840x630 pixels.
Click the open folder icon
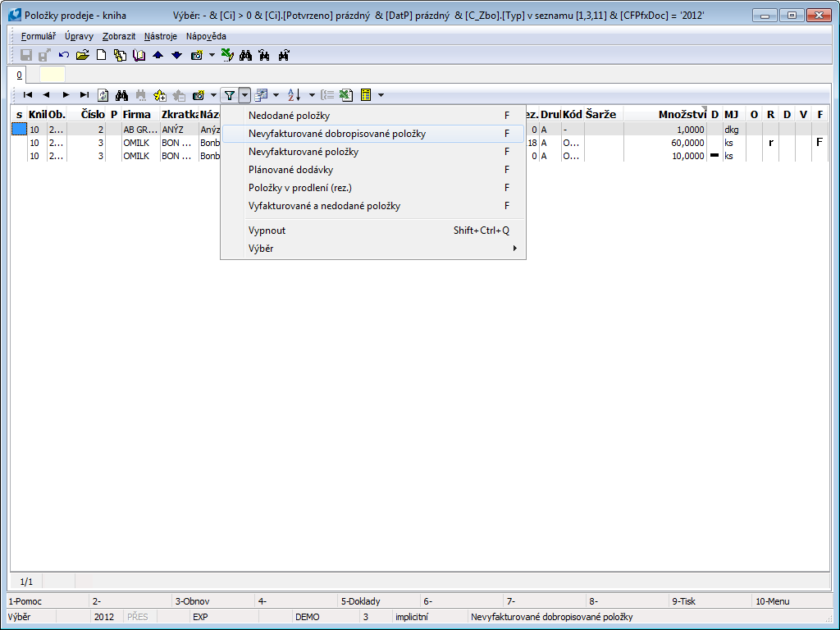[83, 55]
